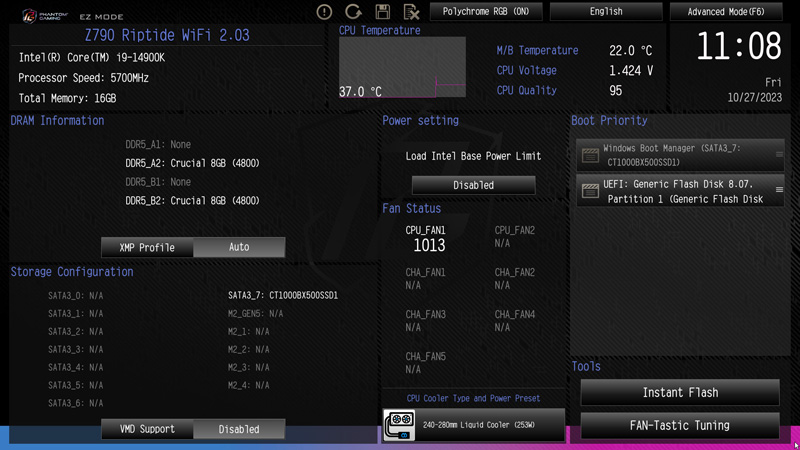
Task: Click the discard changes document-X icon
Action: (x=411, y=12)
